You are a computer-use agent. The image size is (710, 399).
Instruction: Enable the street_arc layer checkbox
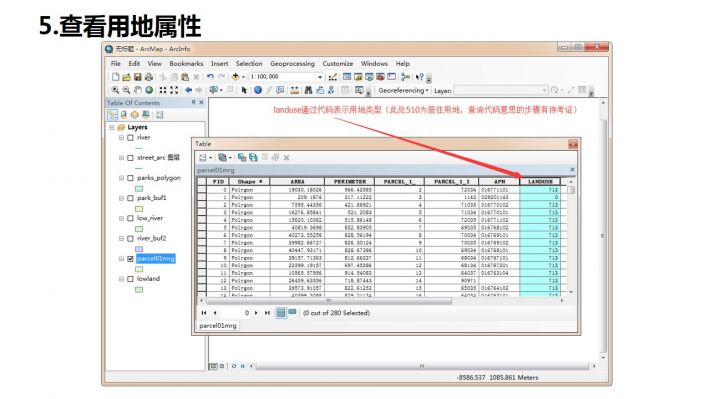(x=130, y=158)
